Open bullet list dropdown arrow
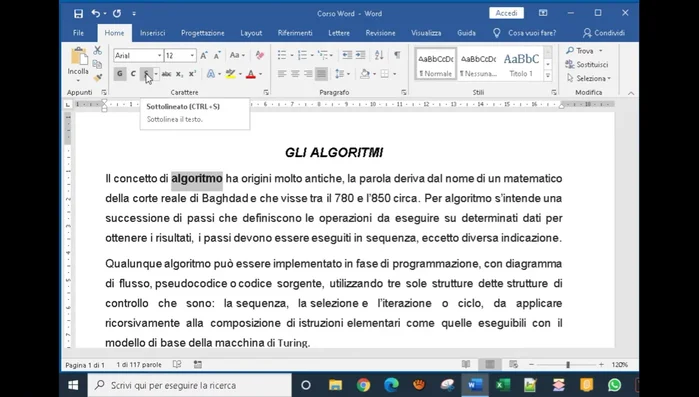Image resolution: width=699 pixels, height=397 pixels. (x=292, y=56)
